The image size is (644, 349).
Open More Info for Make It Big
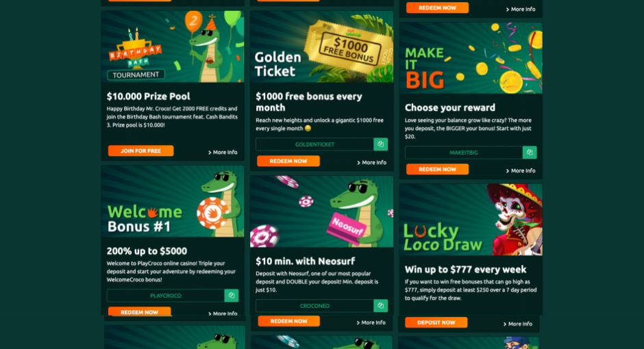click(x=521, y=170)
